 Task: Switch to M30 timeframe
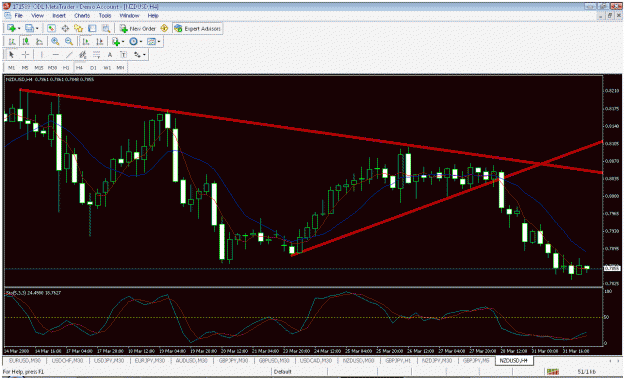point(52,68)
